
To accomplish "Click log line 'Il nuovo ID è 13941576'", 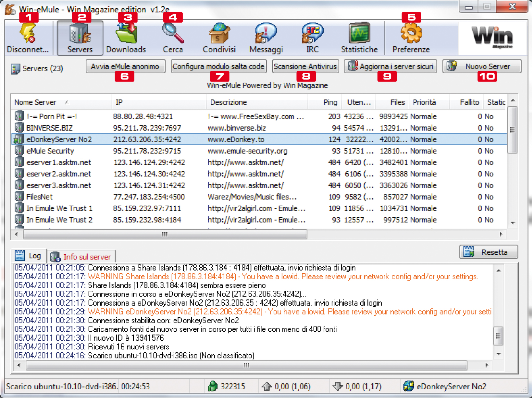I will [x=125, y=338].
